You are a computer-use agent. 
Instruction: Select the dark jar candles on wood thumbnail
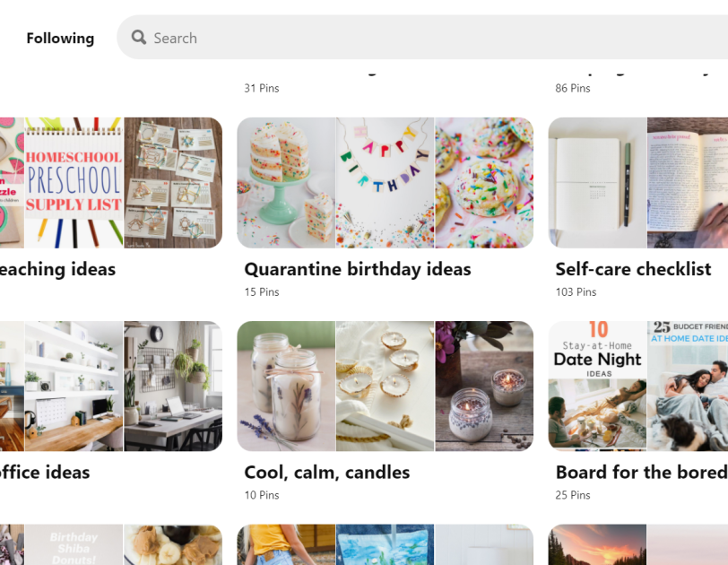pos(484,387)
